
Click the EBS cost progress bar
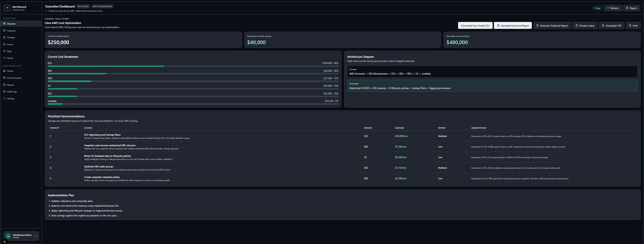(193, 74)
